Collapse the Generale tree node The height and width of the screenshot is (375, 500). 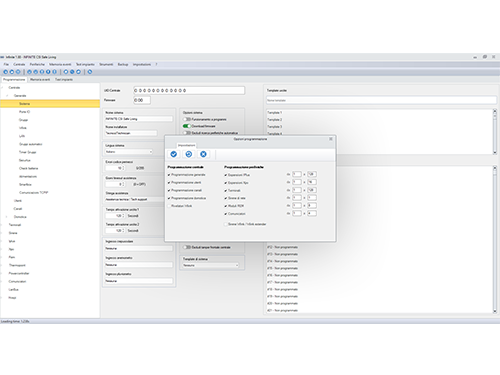(7, 96)
